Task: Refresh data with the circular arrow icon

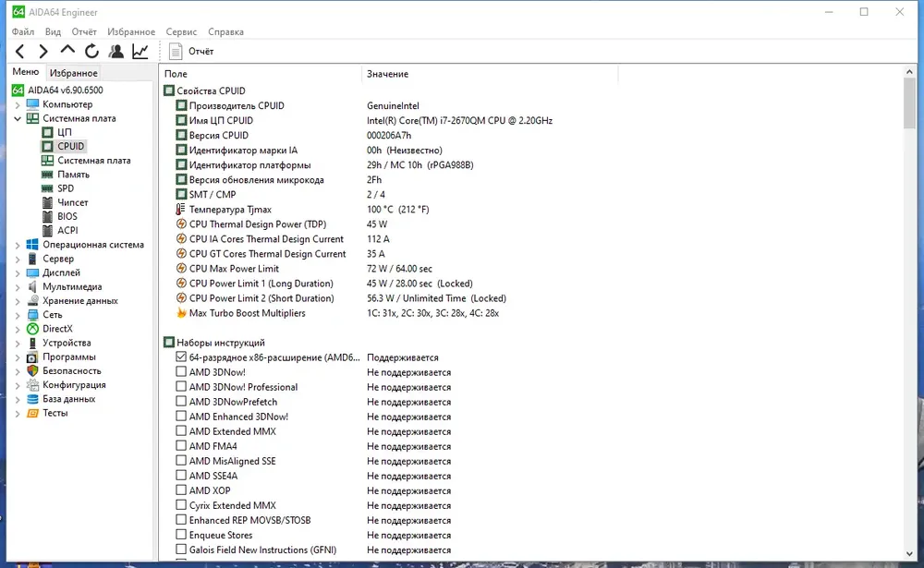Action: click(91, 52)
